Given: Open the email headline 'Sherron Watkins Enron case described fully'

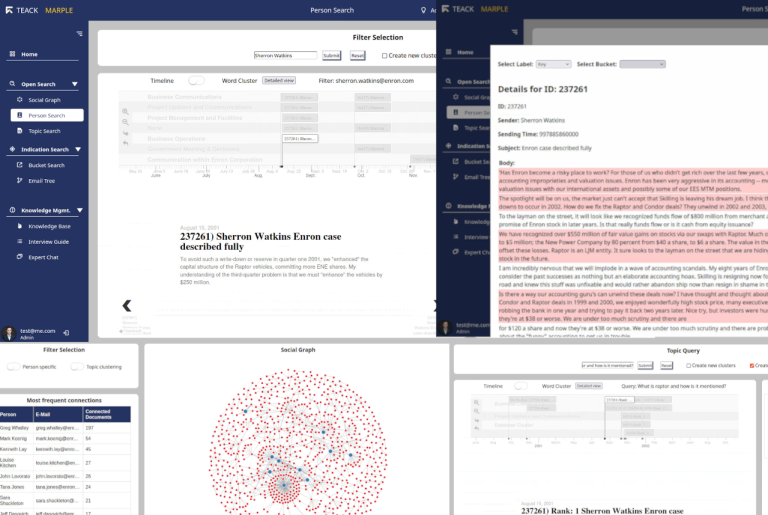Looking at the screenshot, I should pos(261,242).
